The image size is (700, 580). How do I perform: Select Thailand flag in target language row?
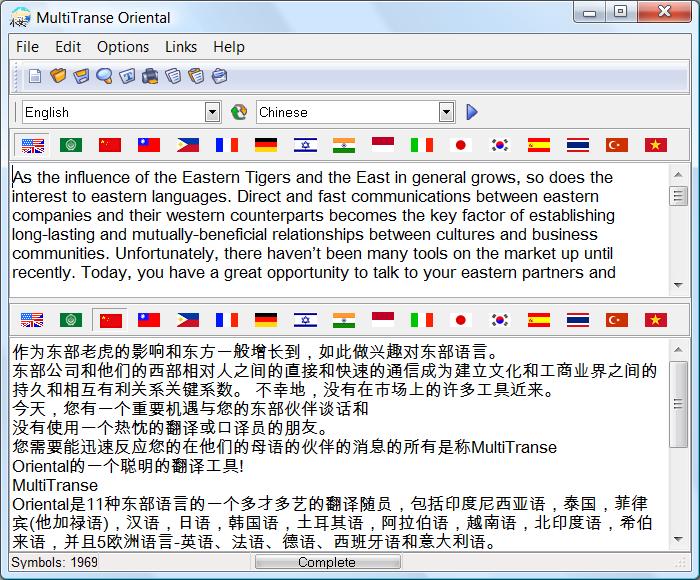tap(578, 320)
